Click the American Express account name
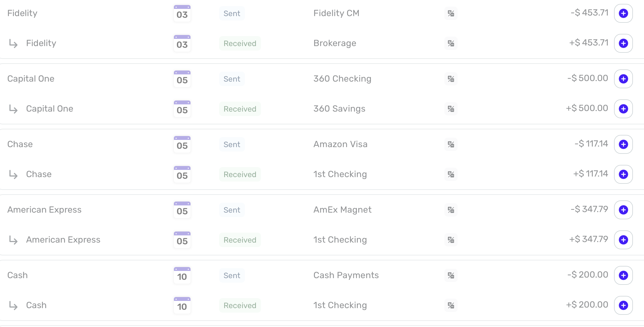Image resolution: width=644 pixels, height=327 pixels. 45,210
